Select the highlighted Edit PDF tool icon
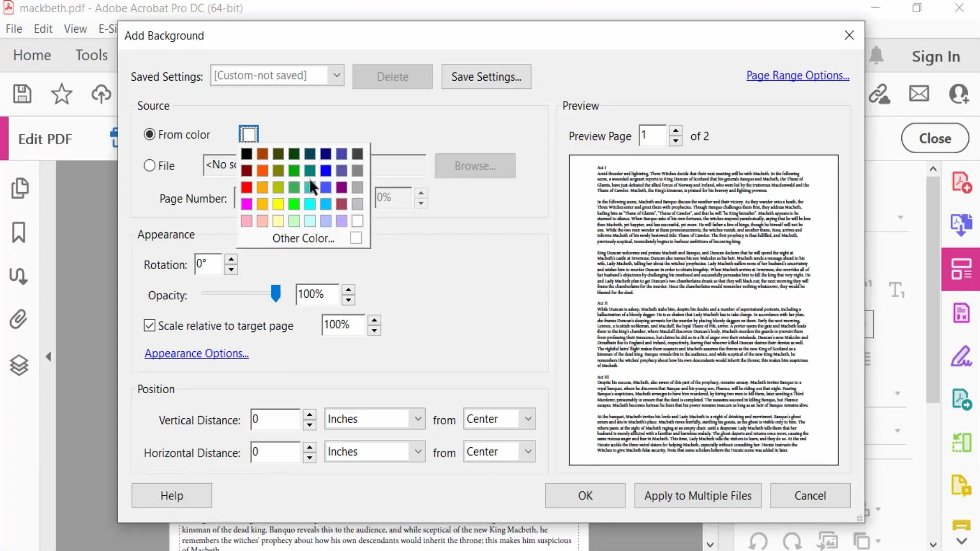 pyautogui.click(x=961, y=269)
